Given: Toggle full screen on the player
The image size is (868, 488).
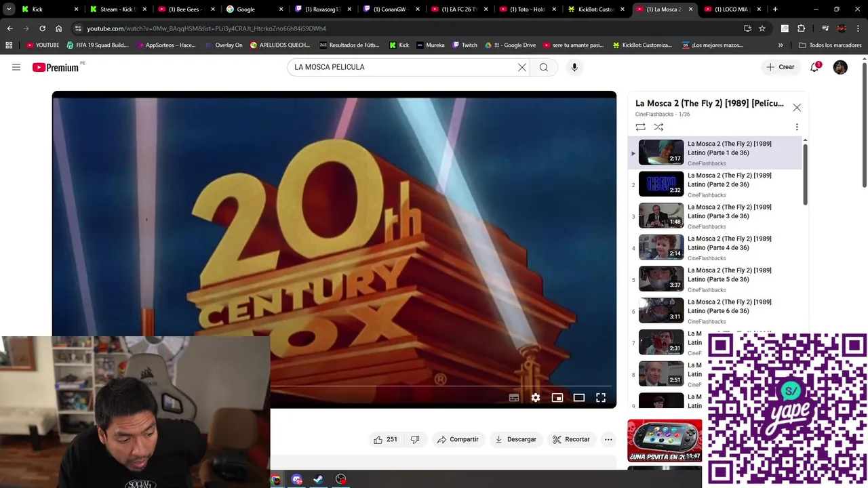Looking at the screenshot, I should pos(601,398).
